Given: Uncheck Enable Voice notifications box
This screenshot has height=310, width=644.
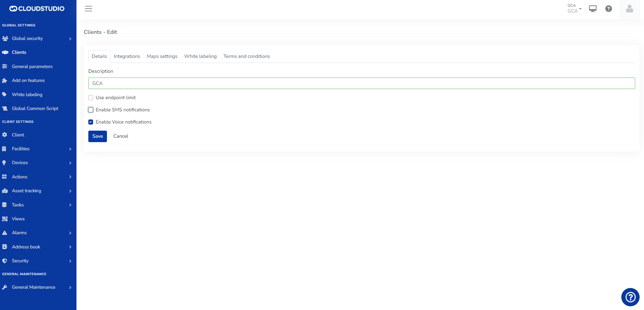Looking at the screenshot, I should (x=91, y=122).
